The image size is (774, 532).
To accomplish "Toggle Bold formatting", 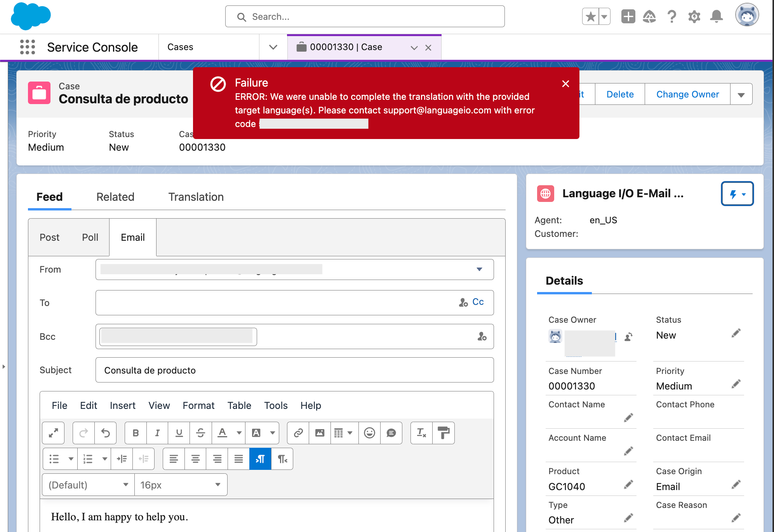I will coord(136,433).
